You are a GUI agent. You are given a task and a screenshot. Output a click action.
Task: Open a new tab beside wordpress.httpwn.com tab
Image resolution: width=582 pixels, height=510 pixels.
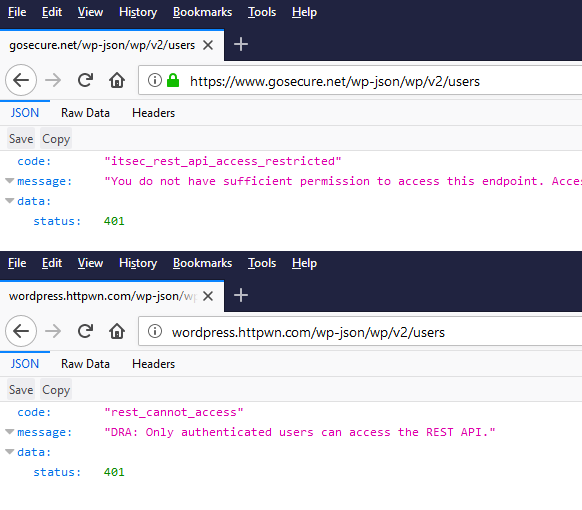(241, 295)
